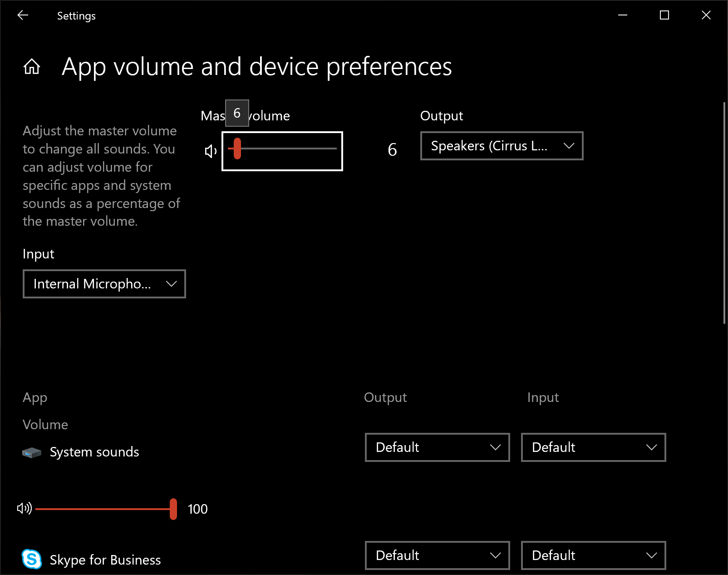Click the System sounds device icon
Screen dimensions: 728x575
(x=32, y=452)
